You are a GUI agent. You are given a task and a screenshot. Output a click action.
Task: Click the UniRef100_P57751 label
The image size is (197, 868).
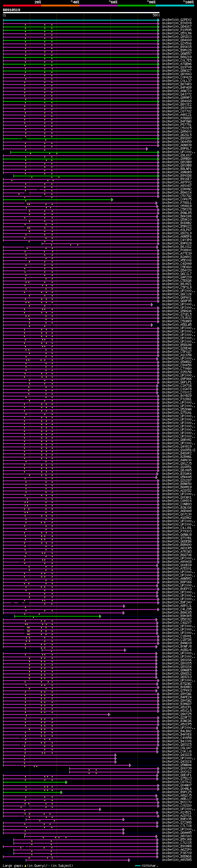point(177,125)
